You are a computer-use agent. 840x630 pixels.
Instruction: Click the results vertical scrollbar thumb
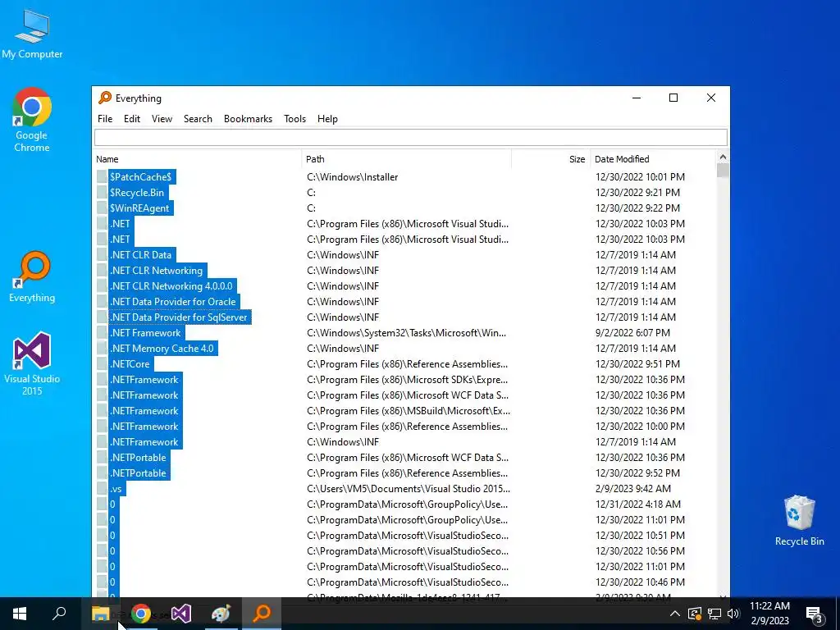(x=723, y=171)
